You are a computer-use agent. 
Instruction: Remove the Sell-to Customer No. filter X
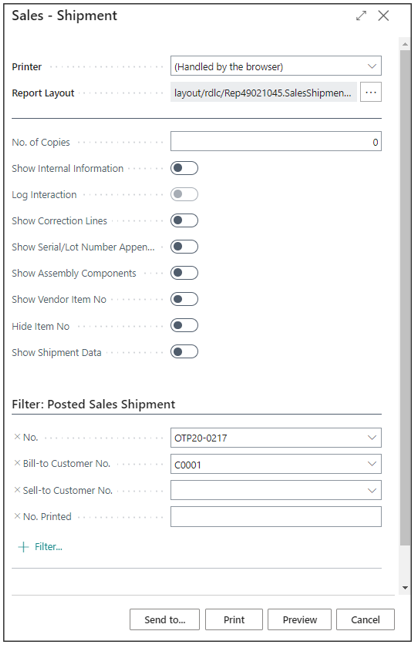tap(17, 490)
